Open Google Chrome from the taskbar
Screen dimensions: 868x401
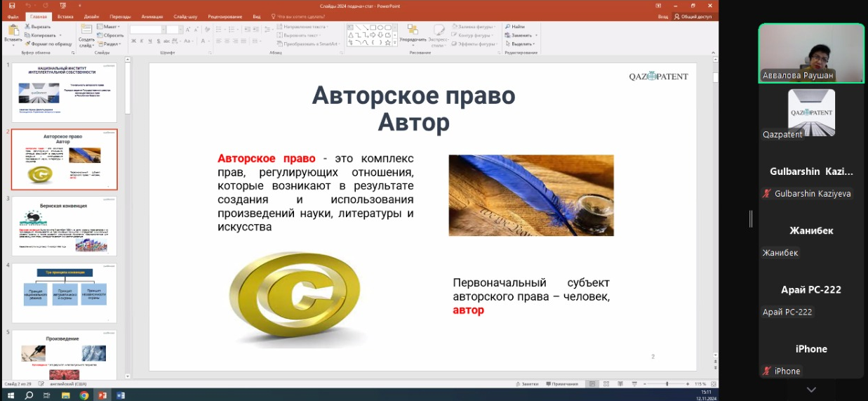(x=84, y=395)
